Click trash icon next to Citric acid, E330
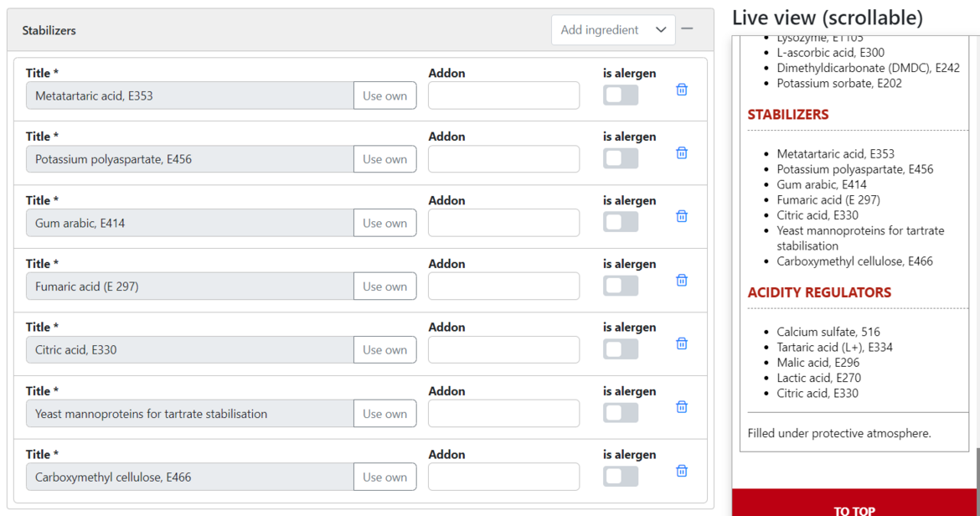980x516 pixels. point(682,343)
